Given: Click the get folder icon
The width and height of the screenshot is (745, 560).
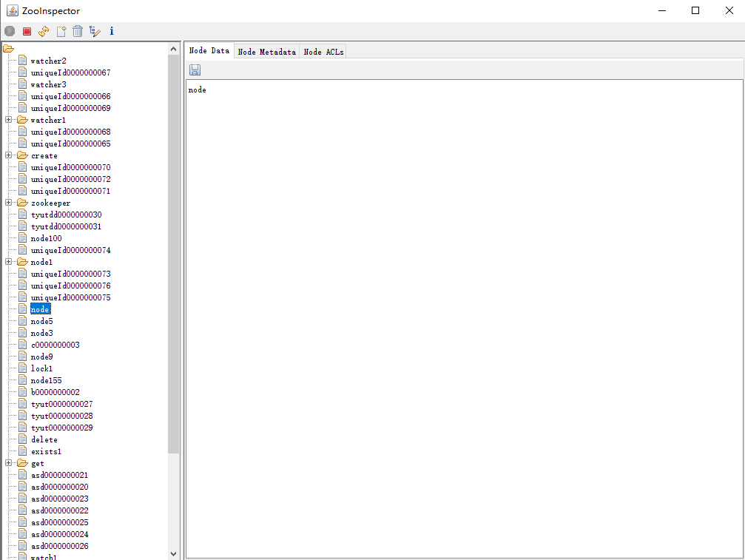Looking at the screenshot, I should coord(22,463).
